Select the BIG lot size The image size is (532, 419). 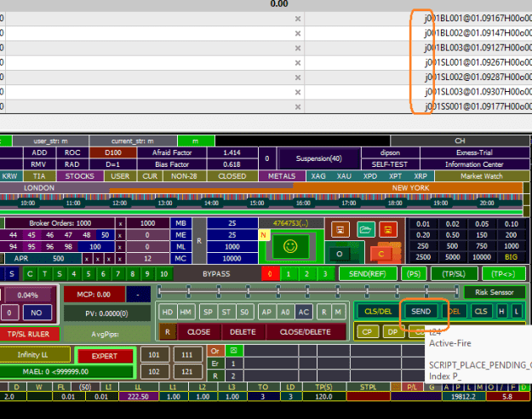point(511,257)
